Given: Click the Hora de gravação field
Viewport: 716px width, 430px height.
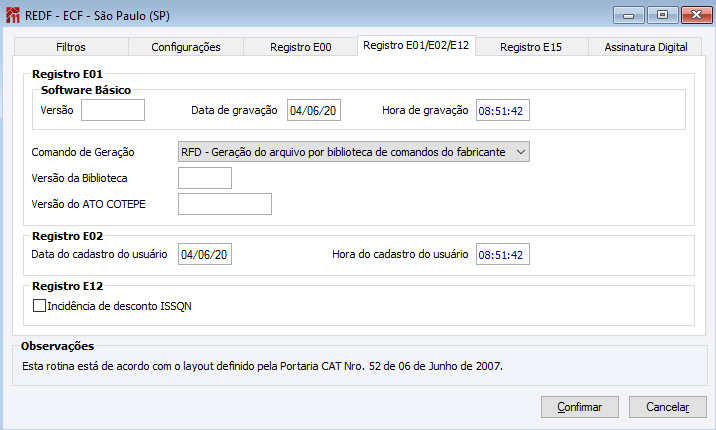Looking at the screenshot, I should (502, 110).
